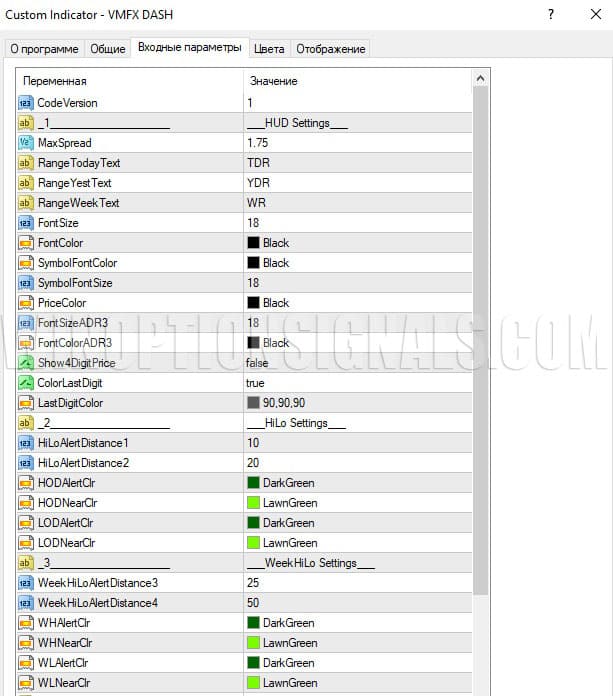The height and width of the screenshot is (696, 613).
Task: Click the help question mark button
Action: [x=551, y=15]
